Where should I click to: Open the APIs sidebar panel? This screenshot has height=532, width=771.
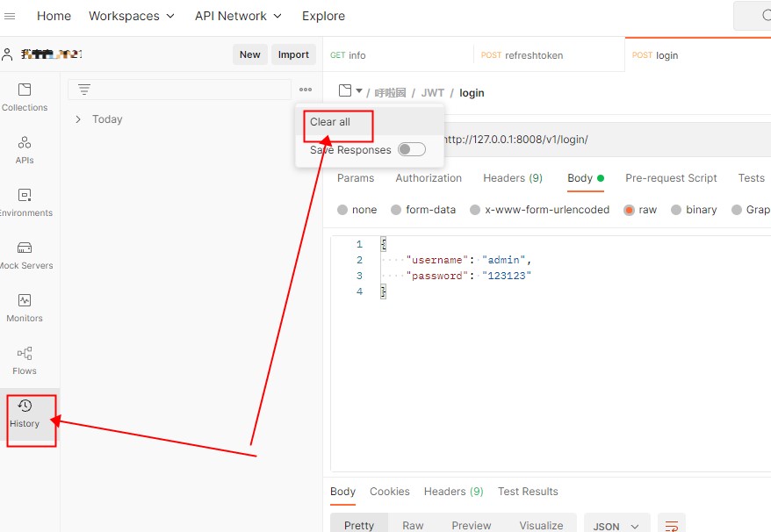25,149
